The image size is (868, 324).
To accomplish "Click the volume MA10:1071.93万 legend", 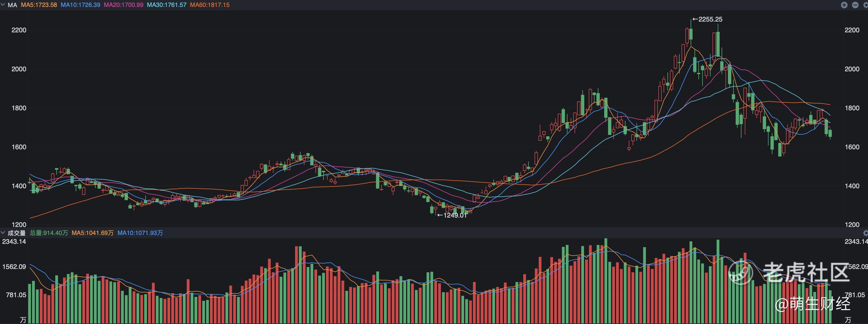I will [x=140, y=233].
